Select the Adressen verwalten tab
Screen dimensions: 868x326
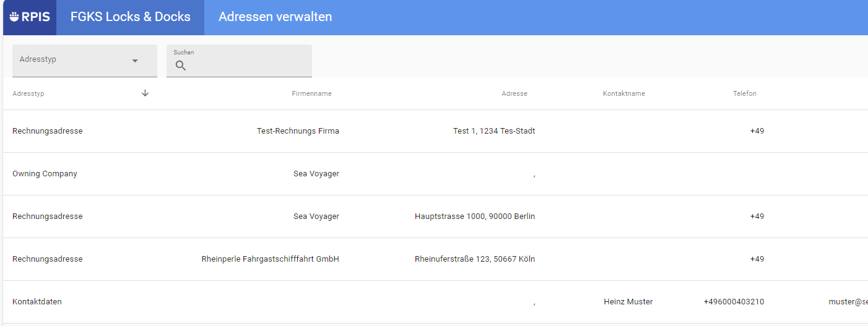(x=275, y=17)
